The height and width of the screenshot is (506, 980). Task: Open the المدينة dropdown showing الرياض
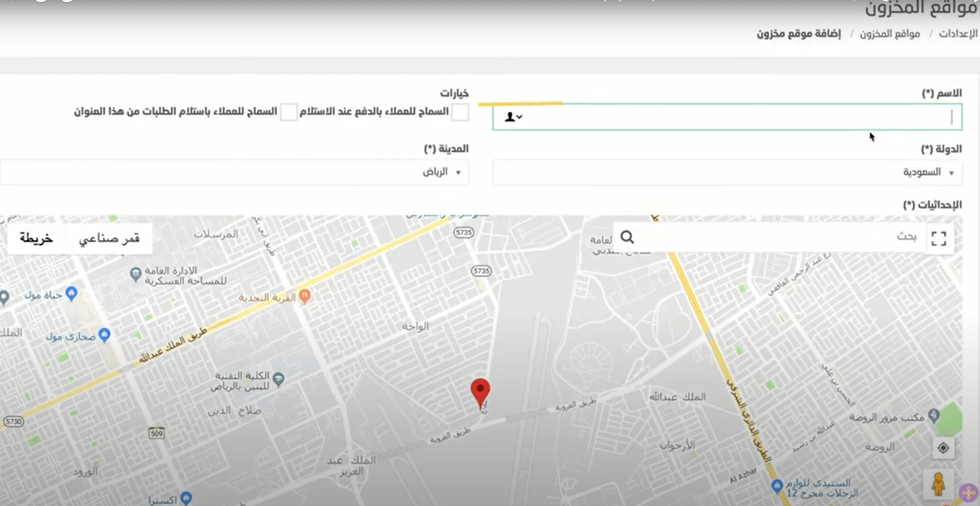point(234,173)
